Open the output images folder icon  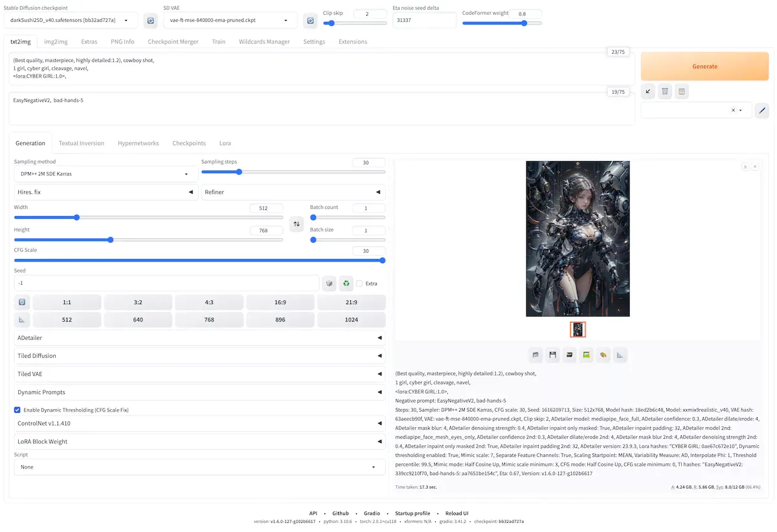tap(535, 355)
